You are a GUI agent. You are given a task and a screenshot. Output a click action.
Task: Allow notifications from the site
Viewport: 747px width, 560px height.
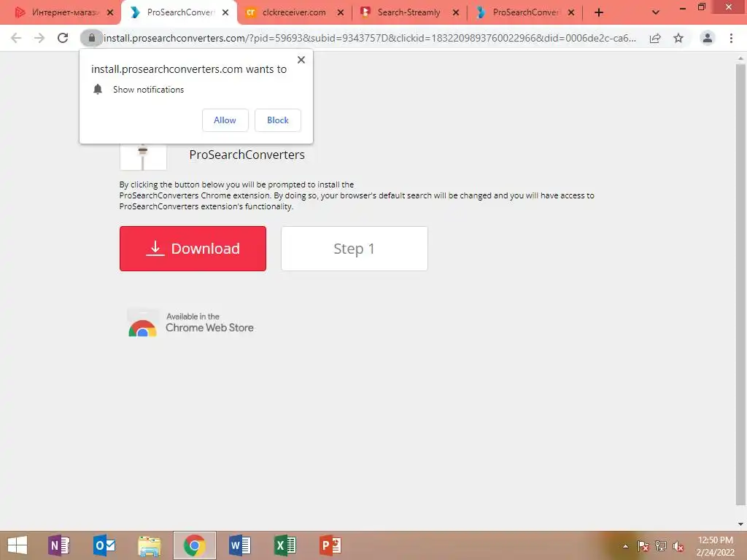(x=225, y=120)
